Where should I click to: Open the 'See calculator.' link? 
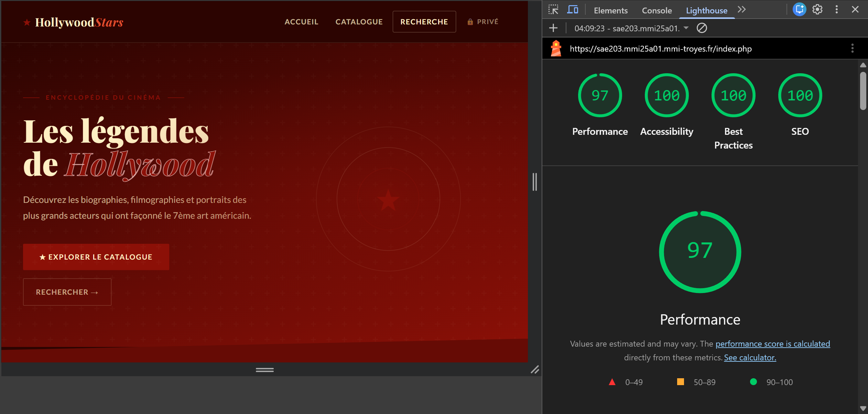(x=750, y=358)
